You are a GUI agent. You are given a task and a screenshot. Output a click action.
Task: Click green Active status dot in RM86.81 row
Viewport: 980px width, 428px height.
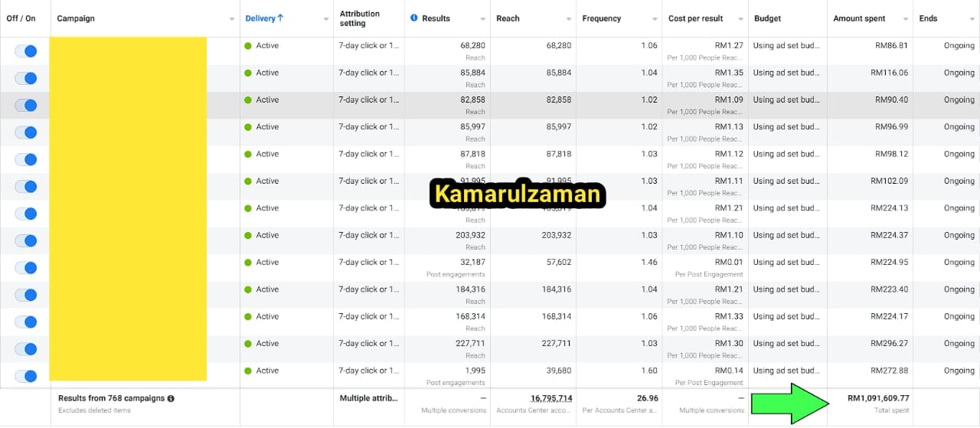[248, 46]
